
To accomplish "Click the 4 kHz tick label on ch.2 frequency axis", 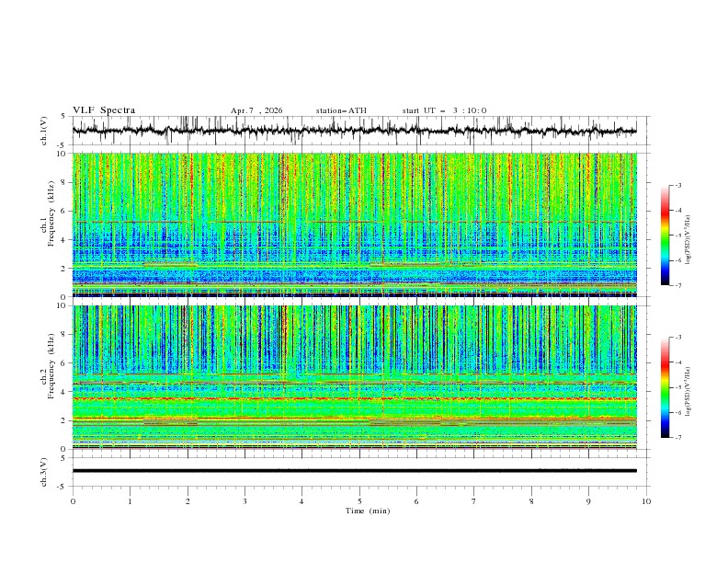I will 64,392.
